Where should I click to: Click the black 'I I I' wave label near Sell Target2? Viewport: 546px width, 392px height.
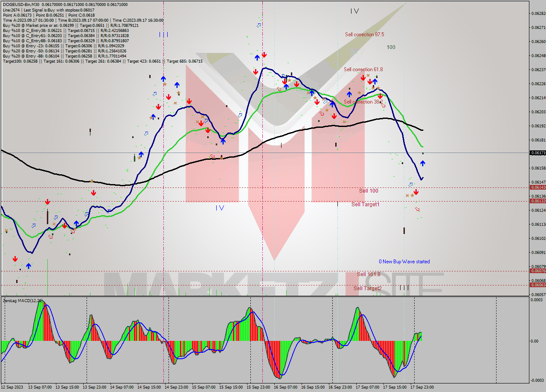[404, 288]
